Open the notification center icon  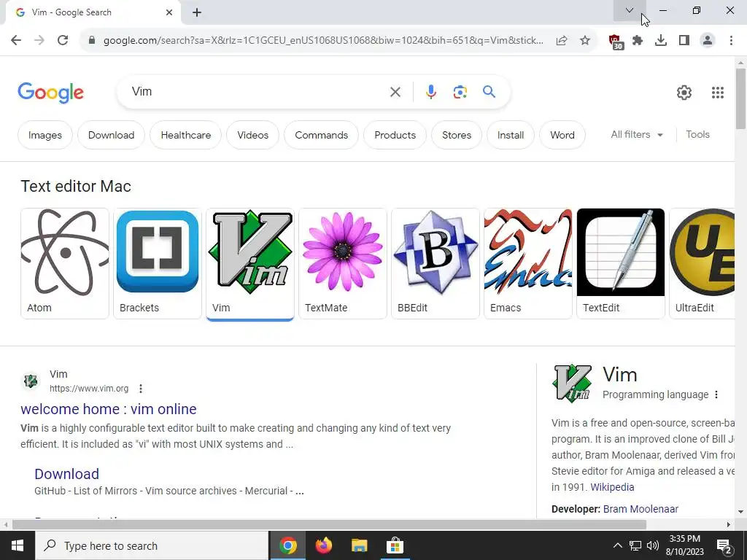(x=724, y=545)
